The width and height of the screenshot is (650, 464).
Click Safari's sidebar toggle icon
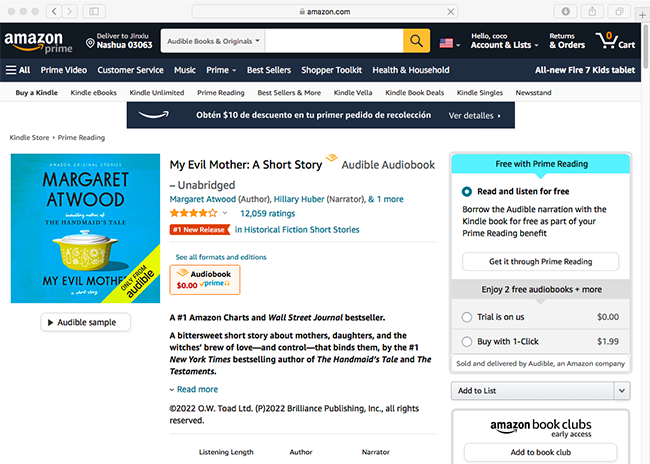click(95, 11)
